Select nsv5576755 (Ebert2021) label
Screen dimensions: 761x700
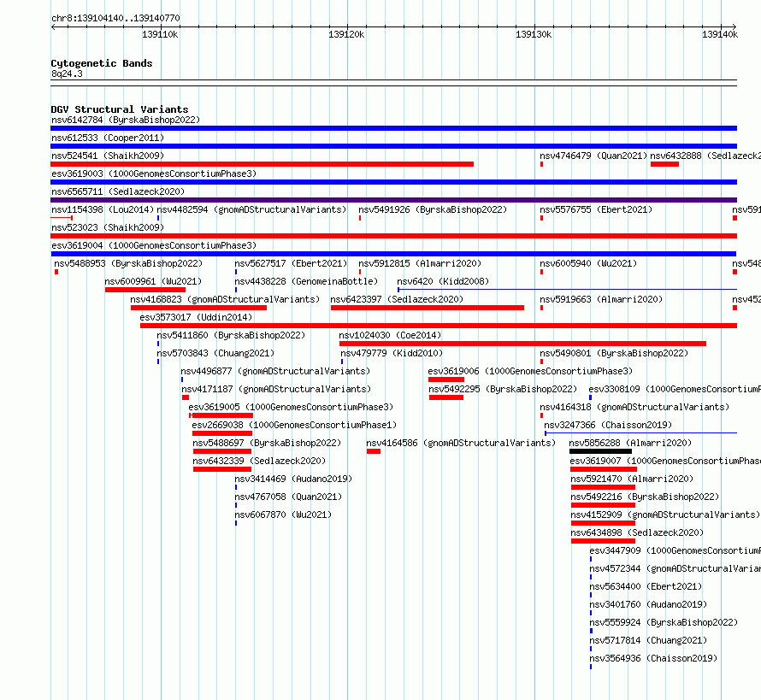click(596, 209)
